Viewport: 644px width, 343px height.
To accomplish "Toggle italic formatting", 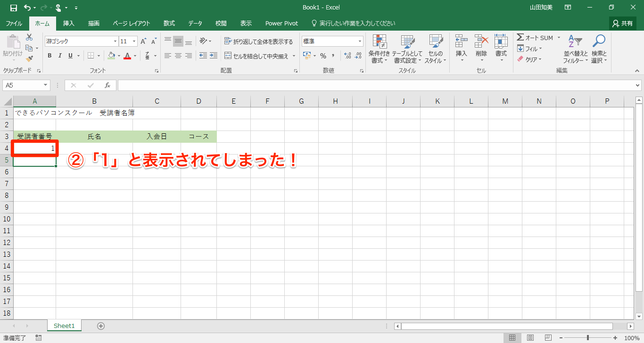I will coord(60,56).
